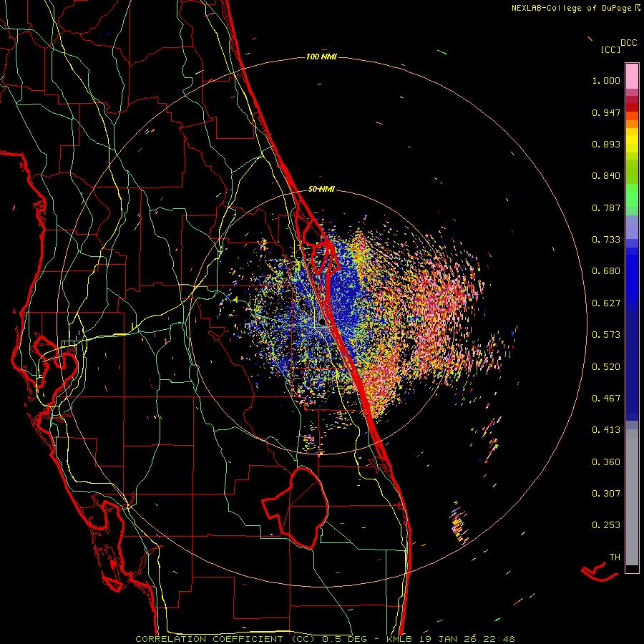Click the 0.680 scale value
Screen dimensions: 644x644
tap(606, 271)
